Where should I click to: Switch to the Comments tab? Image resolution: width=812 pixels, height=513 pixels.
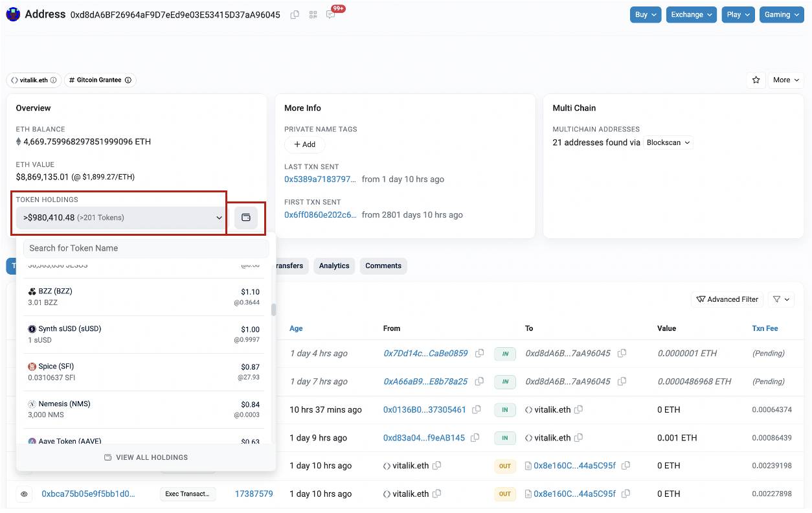[383, 266]
